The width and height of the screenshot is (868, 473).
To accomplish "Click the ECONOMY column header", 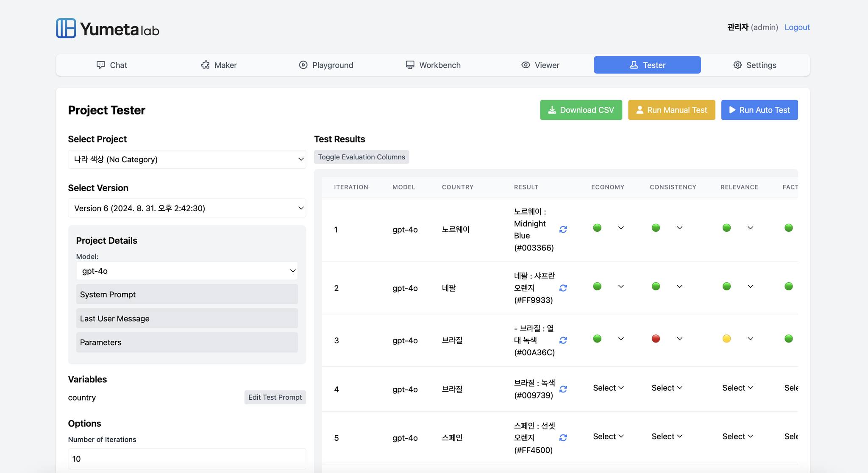I will tap(608, 187).
